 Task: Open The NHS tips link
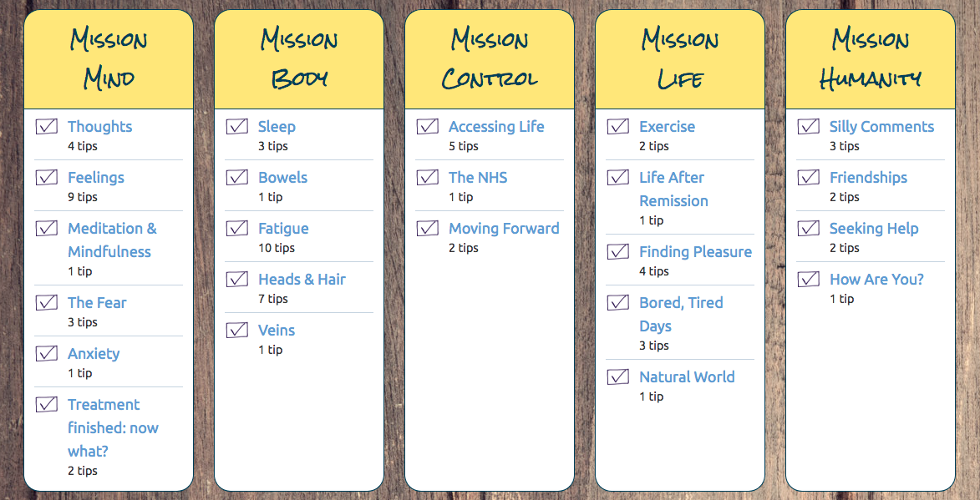click(478, 177)
